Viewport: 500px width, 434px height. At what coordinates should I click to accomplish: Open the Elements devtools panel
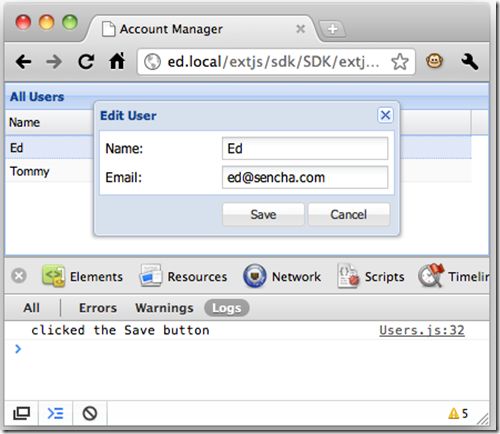[x=83, y=276]
